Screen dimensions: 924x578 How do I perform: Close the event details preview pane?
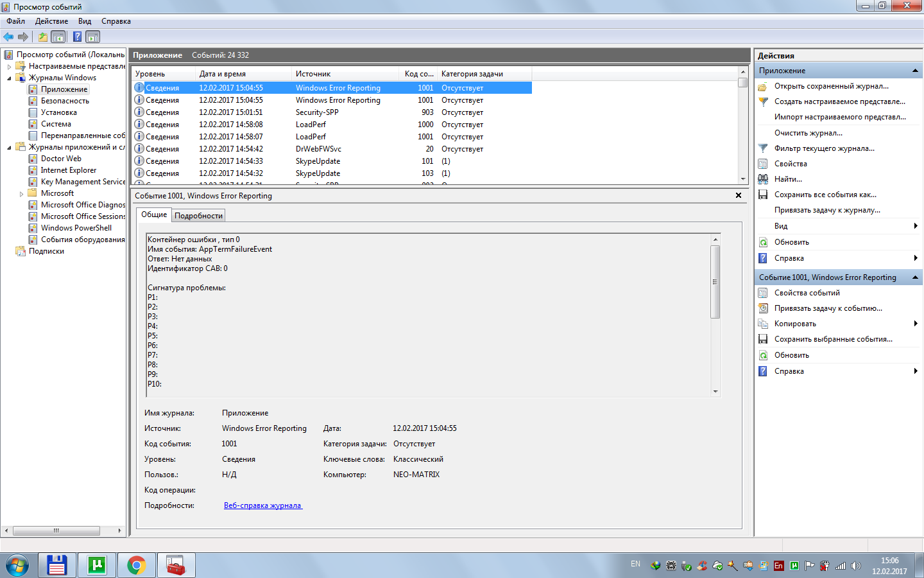point(739,195)
